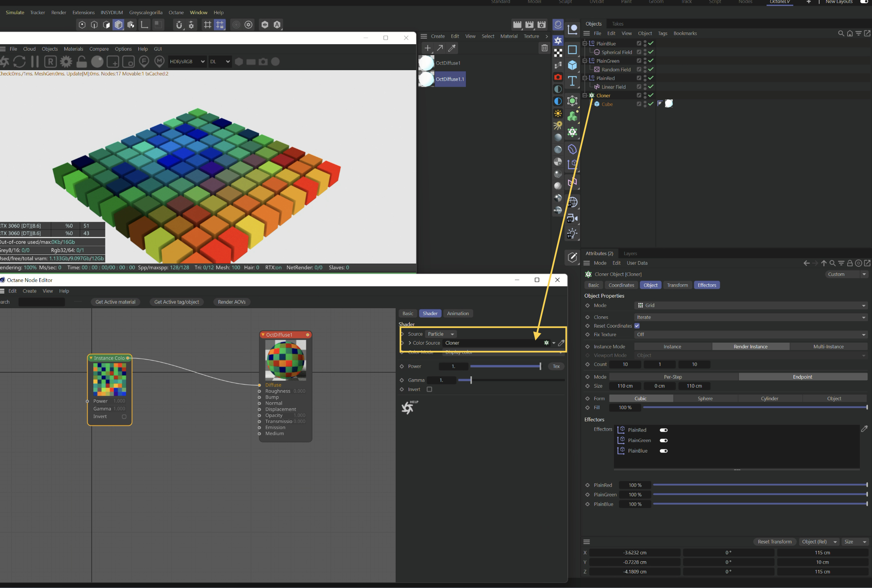Adjust the Gamma slider in Shader panel
The width and height of the screenshot is (872, 588).
click(471, 380)
